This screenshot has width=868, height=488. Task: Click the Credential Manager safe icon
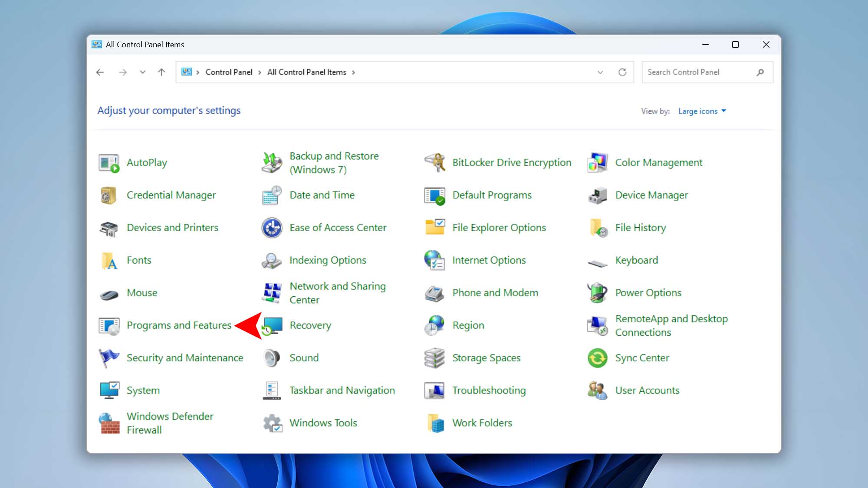tap(109, 196)
